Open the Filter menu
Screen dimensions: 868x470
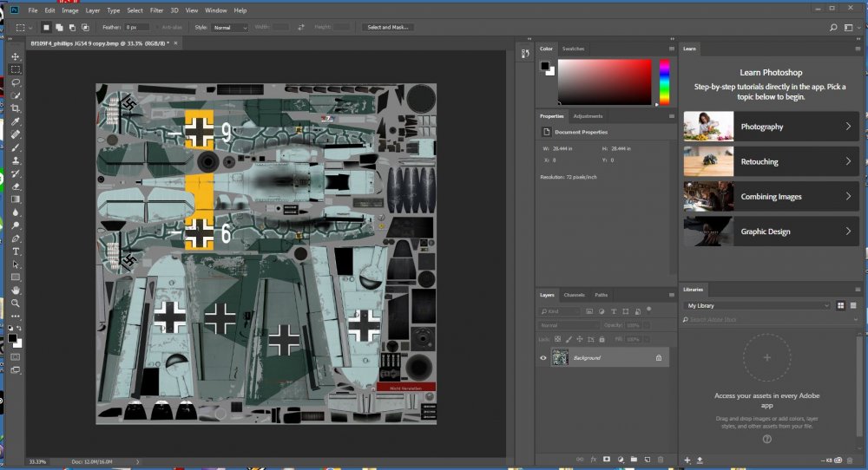click(156, 10)
